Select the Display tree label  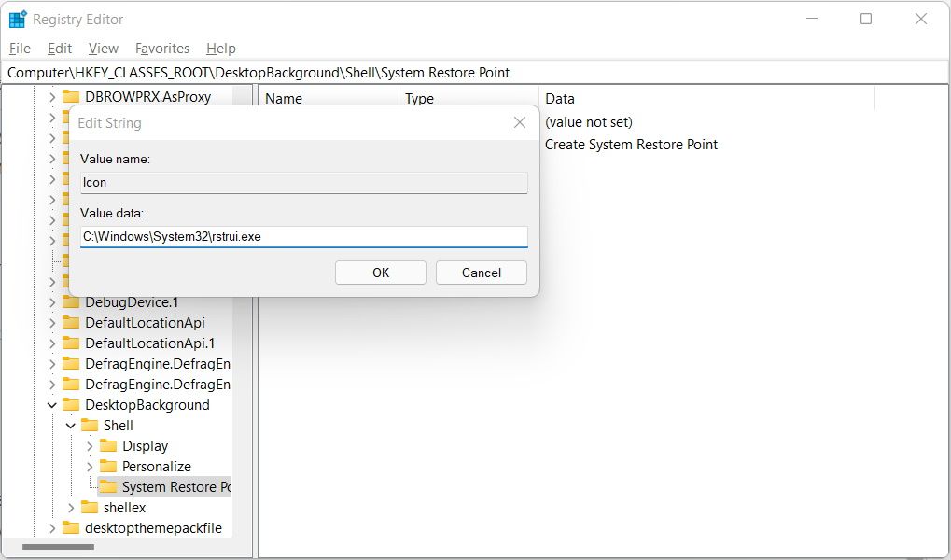pyautogui.click(x=145, y=446)
